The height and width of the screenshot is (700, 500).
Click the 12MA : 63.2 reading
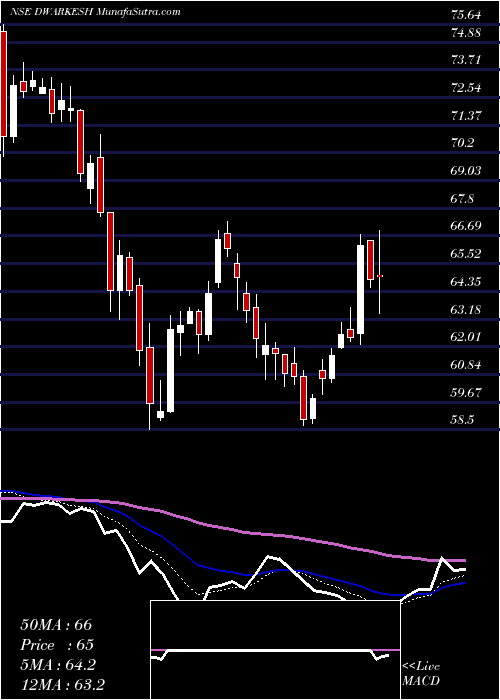(62, 685)
